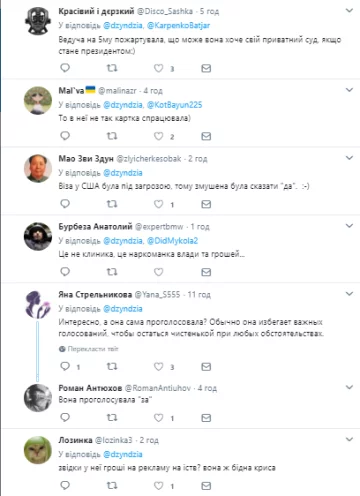360x496 pixels.
Task: Send the expertbmw tweet via direct message
Action: (x=206, y=272)
